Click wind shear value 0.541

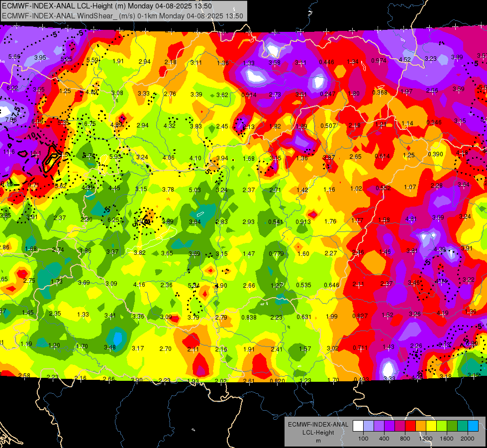(x=276, y=222)
